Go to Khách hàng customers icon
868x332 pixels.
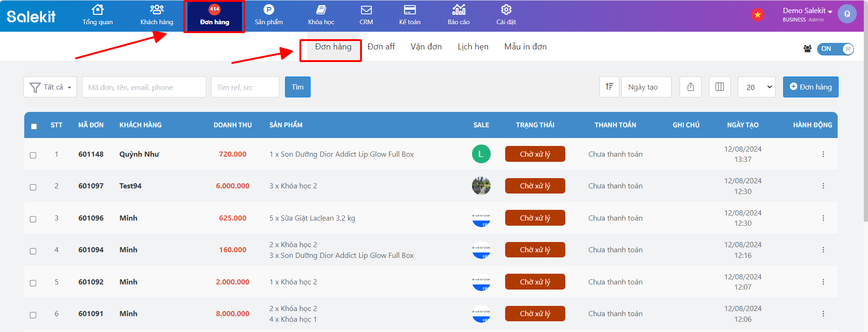[x=157, y=10]
